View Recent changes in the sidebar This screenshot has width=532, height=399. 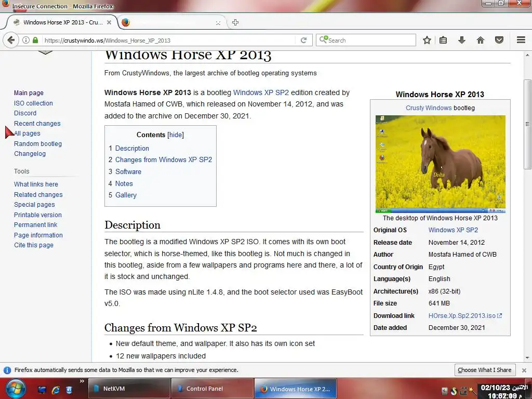[37, 123]
